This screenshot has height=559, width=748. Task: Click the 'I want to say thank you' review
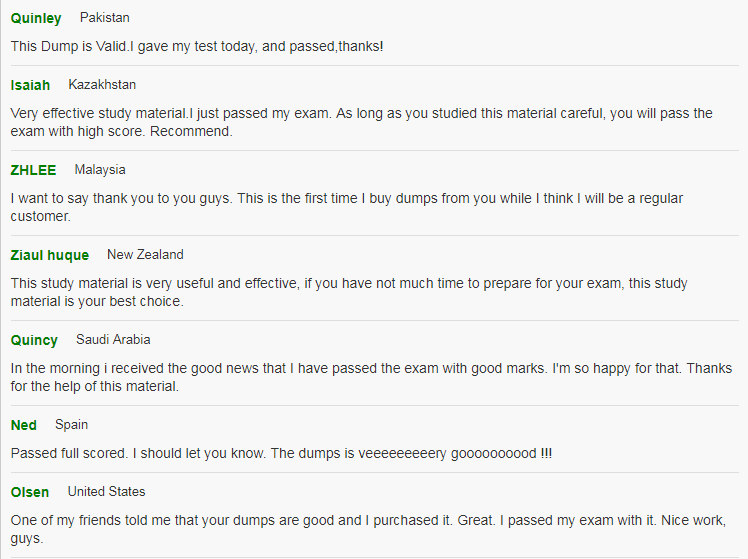pos(347,207)
